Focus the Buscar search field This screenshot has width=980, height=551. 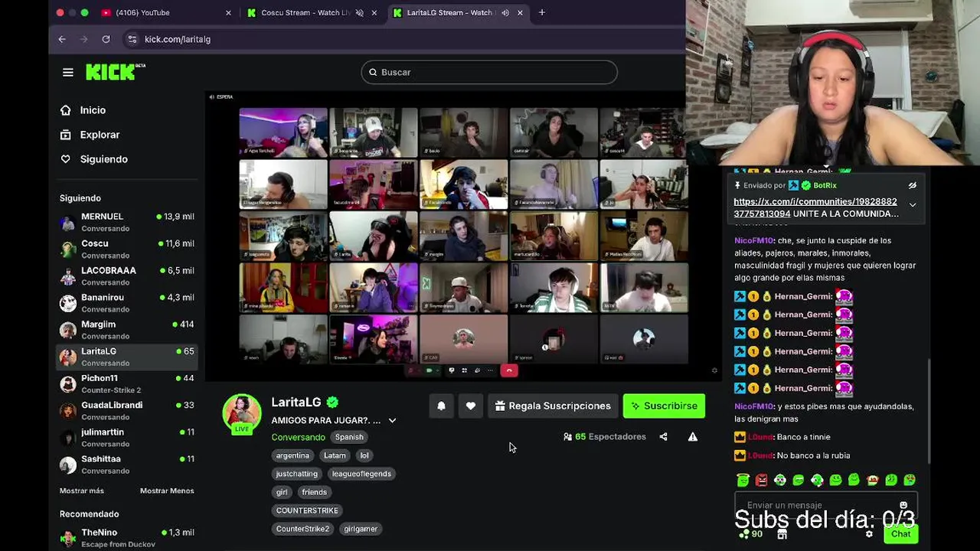click(x=489, y=72)
